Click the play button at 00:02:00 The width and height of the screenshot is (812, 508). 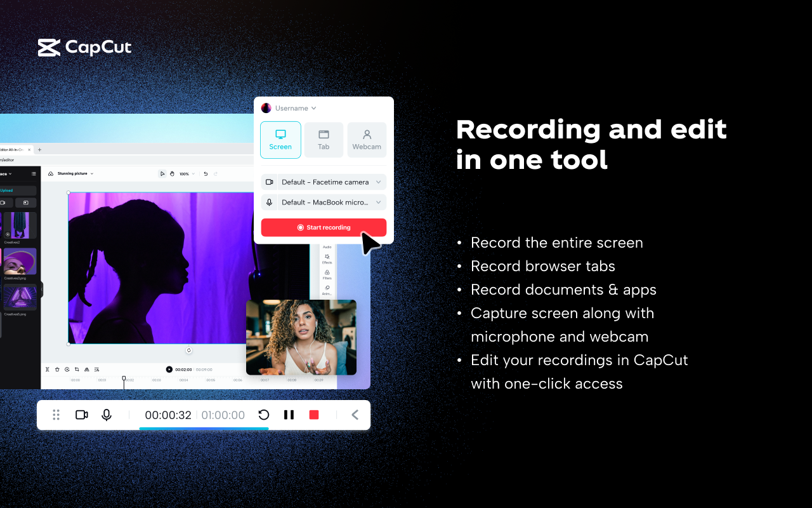point(169,369)
